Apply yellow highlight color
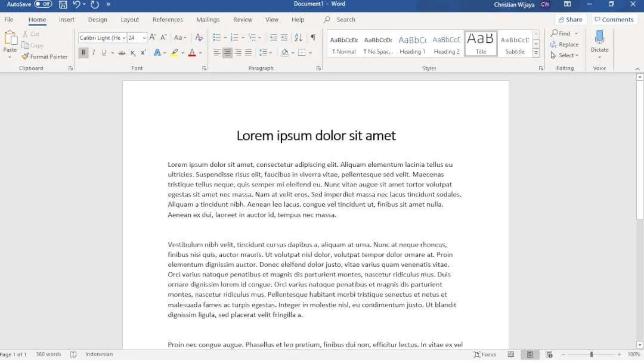Viewport: 644px width, 364px height. 175,52
